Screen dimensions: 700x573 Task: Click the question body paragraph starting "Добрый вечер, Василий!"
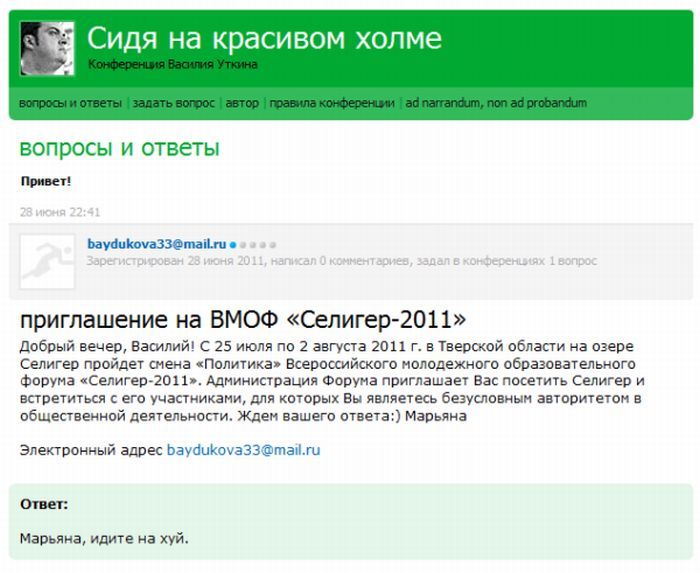pos(330,380)
